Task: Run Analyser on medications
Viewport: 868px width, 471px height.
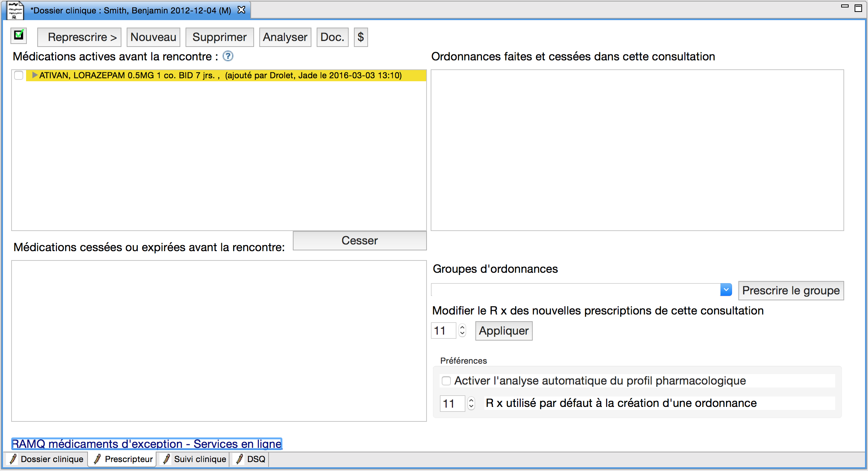Action: pos(285,37)
